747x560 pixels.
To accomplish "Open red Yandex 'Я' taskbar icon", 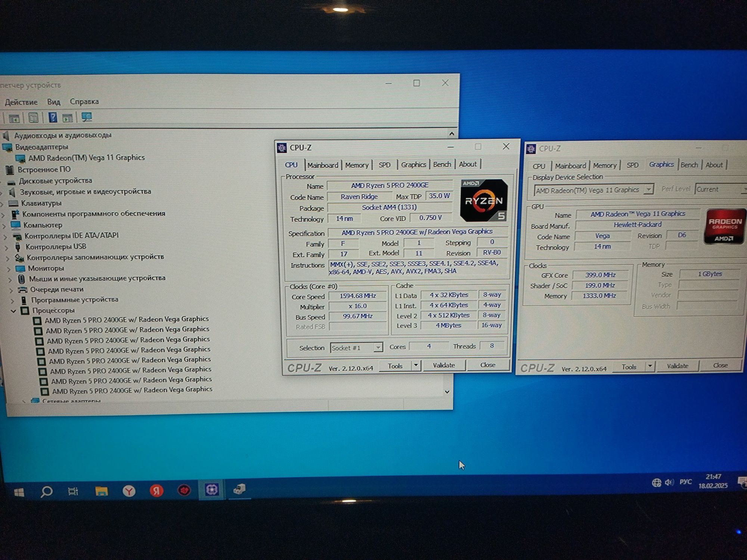I will (156, 490).
